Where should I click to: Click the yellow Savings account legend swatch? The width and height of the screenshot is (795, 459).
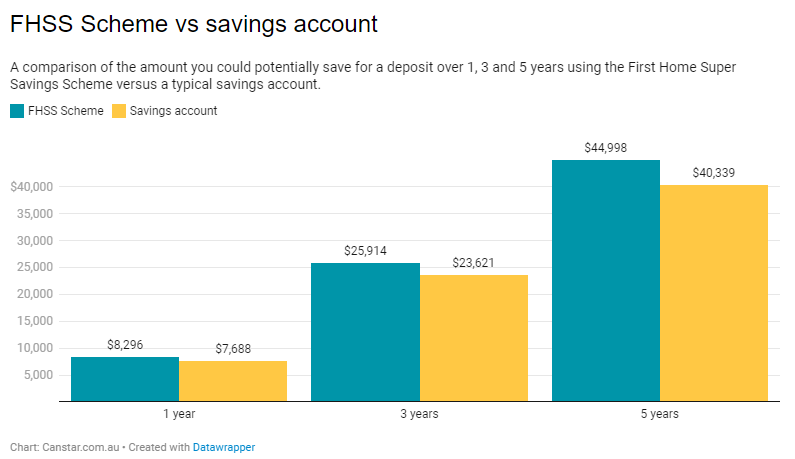click(119, 111)
